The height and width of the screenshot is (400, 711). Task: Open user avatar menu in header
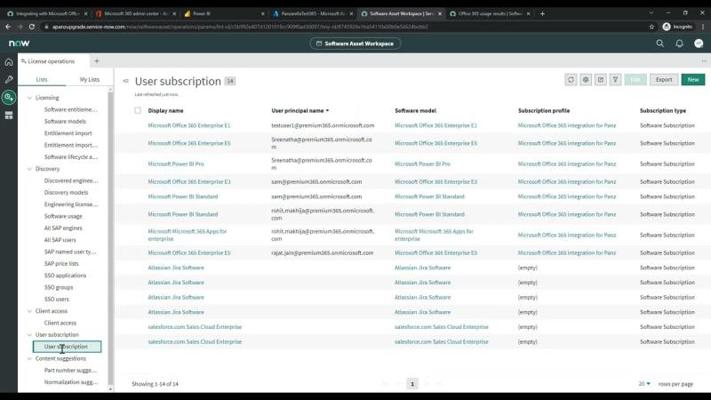pos(698,43)
